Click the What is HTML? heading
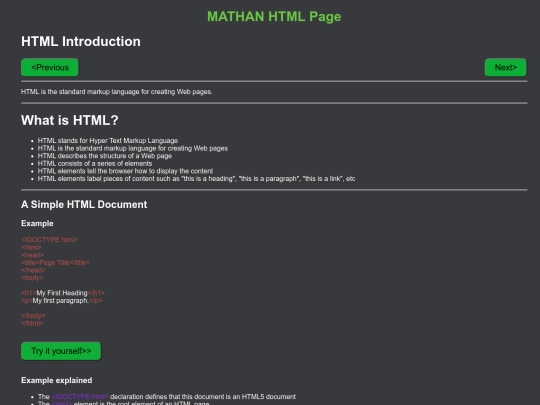The width and height of the screenshot is (540, 405). (x=70, y=120)
